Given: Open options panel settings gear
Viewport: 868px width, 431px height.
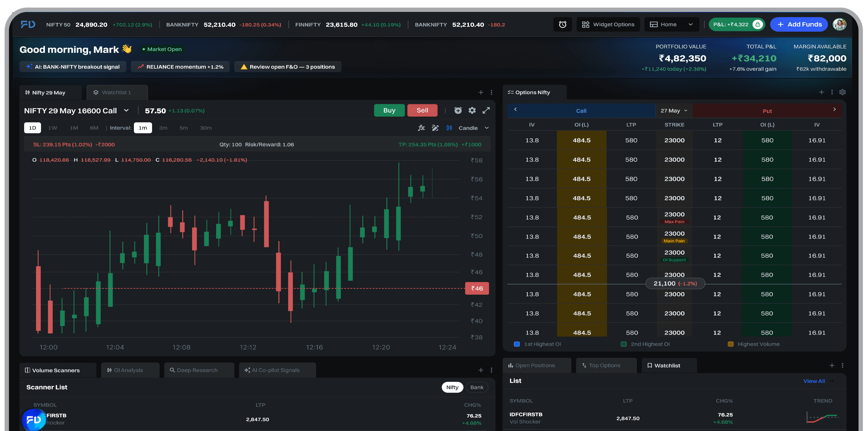Looking at the screenshot, I should point(842,92).
